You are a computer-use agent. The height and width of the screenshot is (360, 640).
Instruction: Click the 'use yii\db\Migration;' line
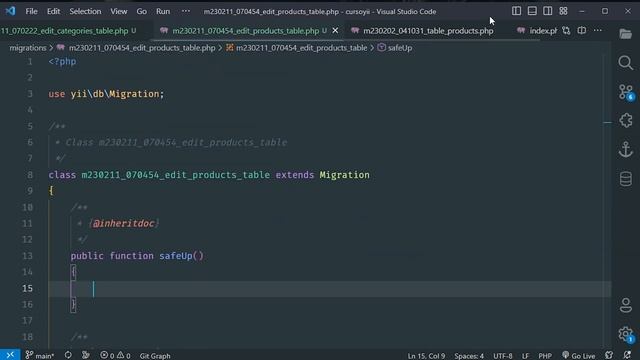click(106, 94)
